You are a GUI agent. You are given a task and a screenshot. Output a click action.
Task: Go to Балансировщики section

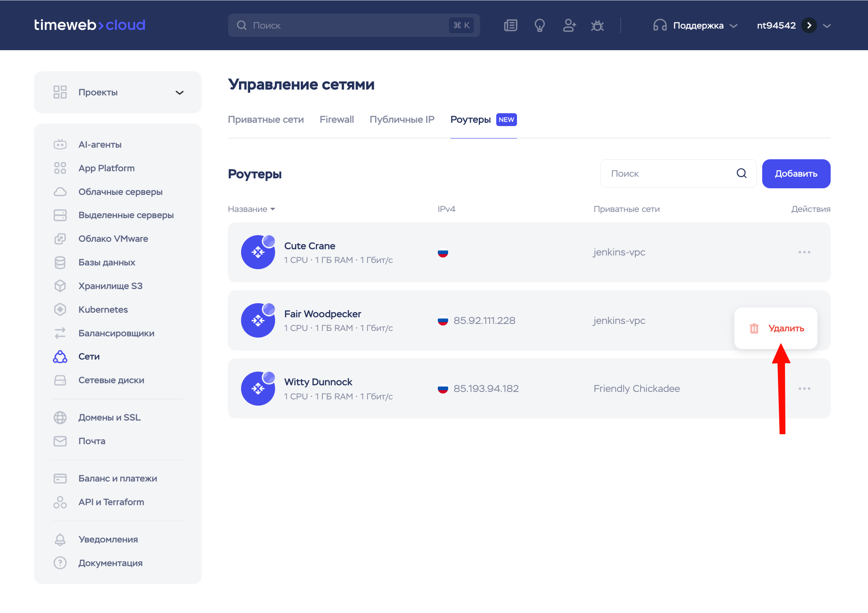coord(116,333)
